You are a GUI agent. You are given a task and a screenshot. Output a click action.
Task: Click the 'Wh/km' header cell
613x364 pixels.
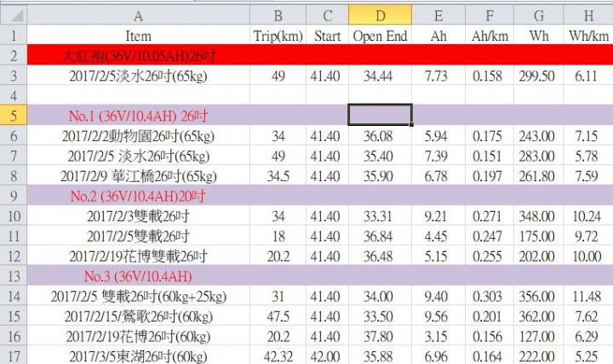click(588, 35)
